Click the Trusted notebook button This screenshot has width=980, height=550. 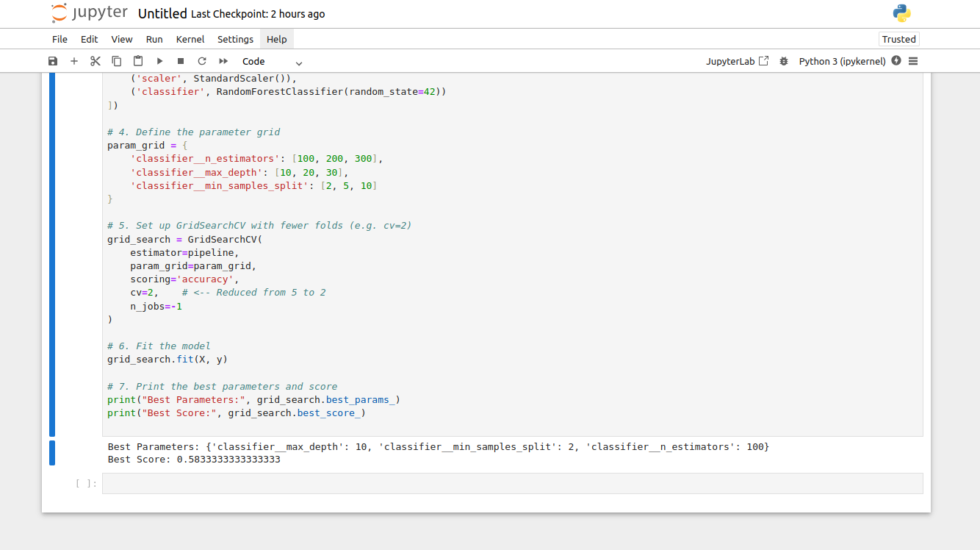pyautogui.click(x=898, y=39)
